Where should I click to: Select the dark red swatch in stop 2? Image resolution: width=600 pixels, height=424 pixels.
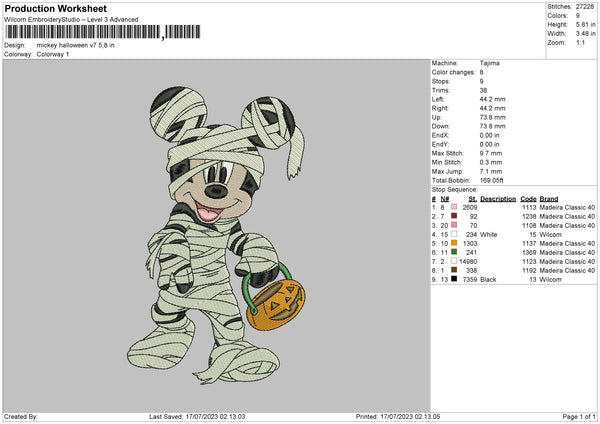click(x=456, y=216)
